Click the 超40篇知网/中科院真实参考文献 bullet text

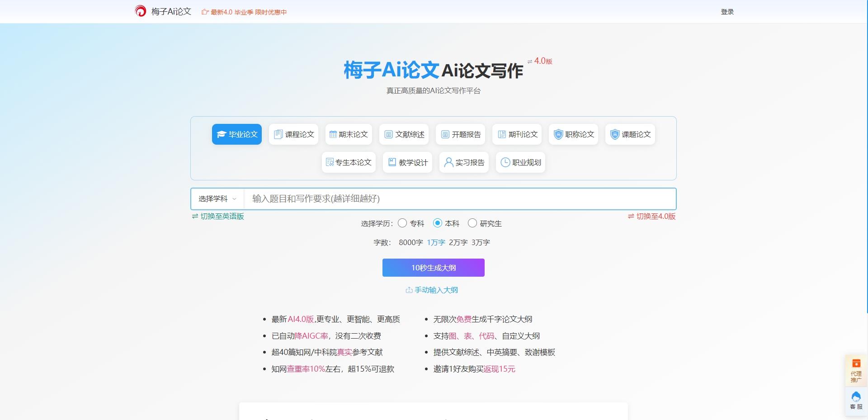click(327, 352)
